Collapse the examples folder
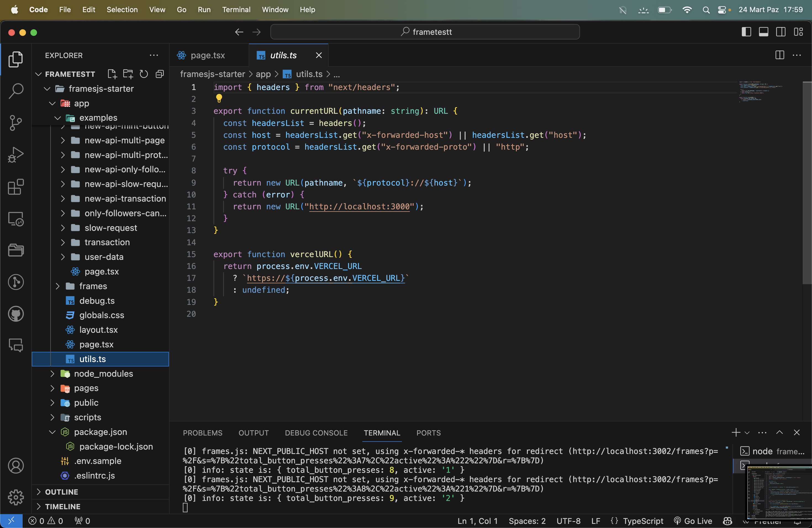Image resolution: width=812 pixels, height=528 pixels. pos(58,118)
